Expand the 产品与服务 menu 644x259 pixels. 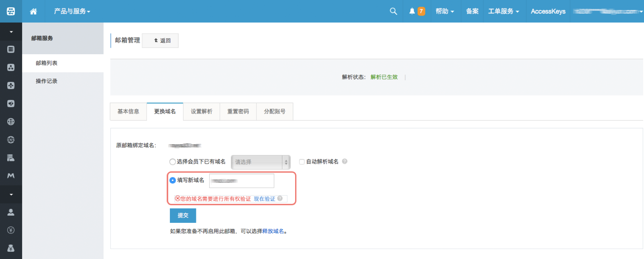(x=72, y=11)
